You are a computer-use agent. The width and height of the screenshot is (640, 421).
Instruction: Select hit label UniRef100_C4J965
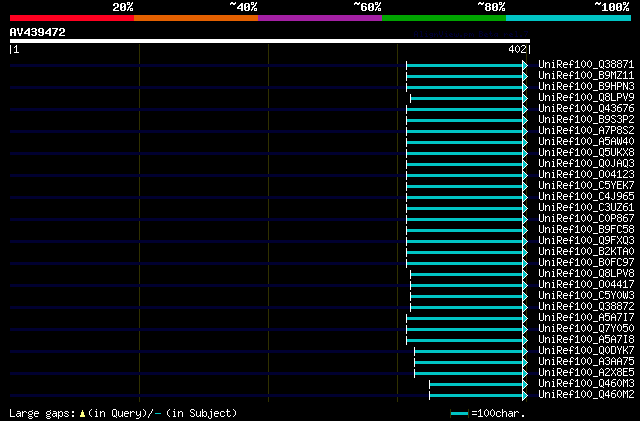[586, 197]
